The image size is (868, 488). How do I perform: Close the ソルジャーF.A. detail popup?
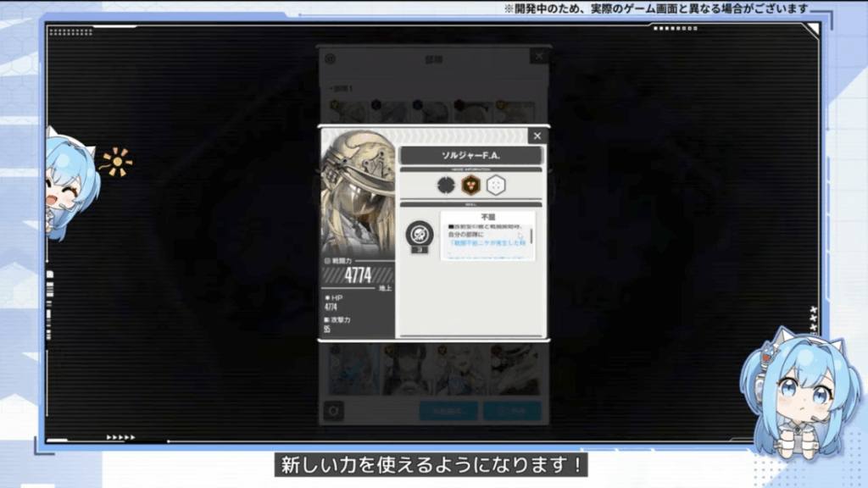(x=537, y=136)
